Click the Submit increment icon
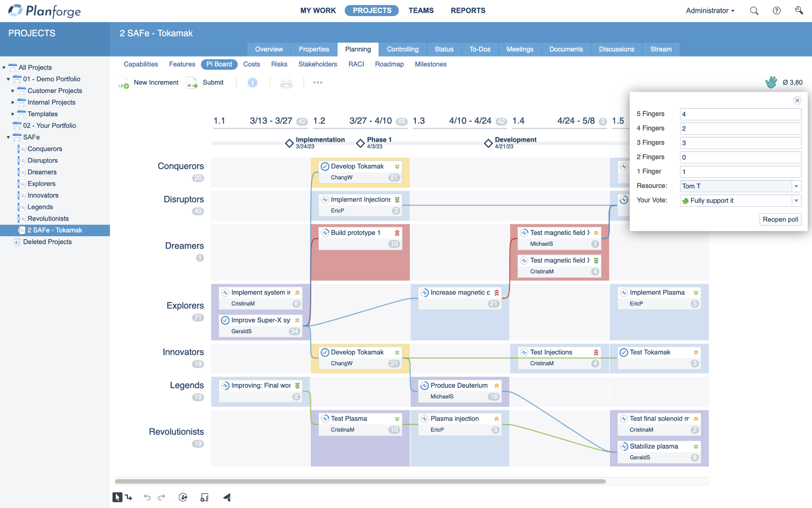This screenshot has height=508, width=812. point(192,83)
